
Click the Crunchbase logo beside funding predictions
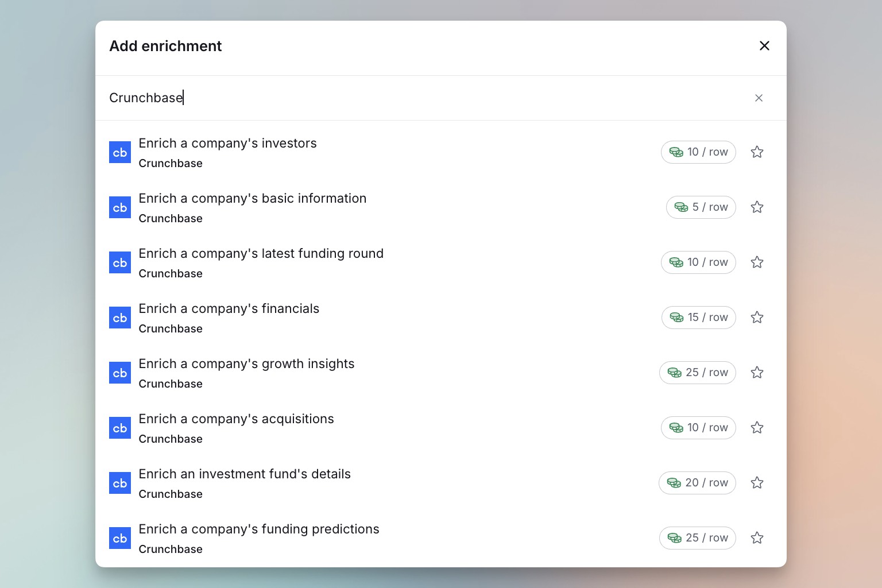tap(120, 538)
